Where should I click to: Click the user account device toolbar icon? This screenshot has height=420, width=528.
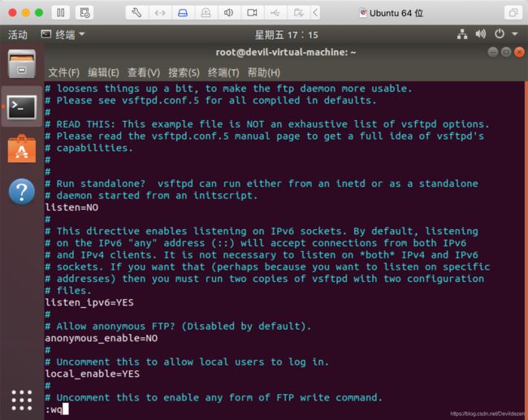[206, 13]
